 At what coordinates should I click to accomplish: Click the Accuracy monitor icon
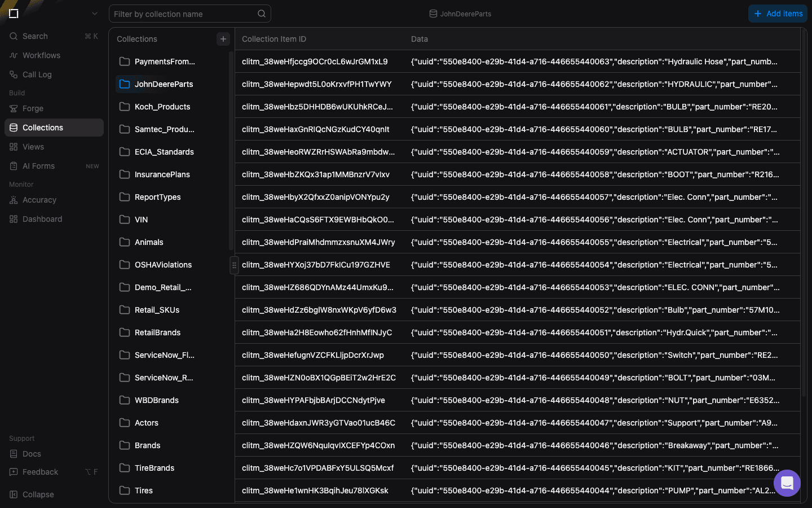pos(14,200)
